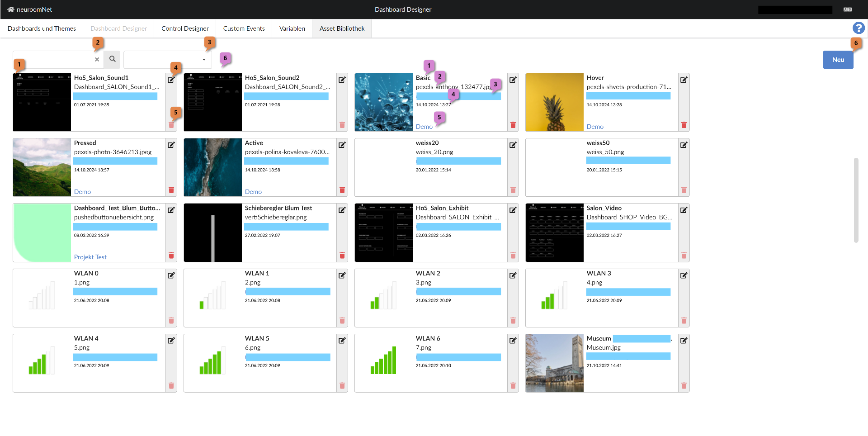Edit the WLAN 0 asset

click(171, 275)
